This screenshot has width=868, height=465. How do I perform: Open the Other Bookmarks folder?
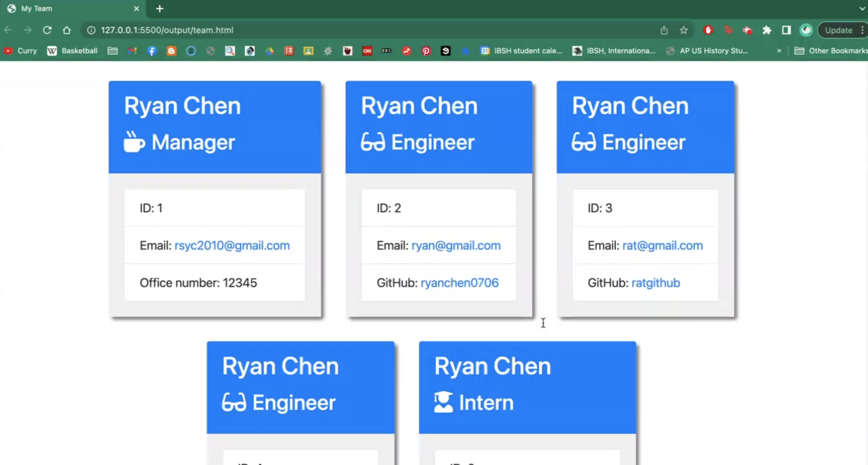[x=831, y=51]
